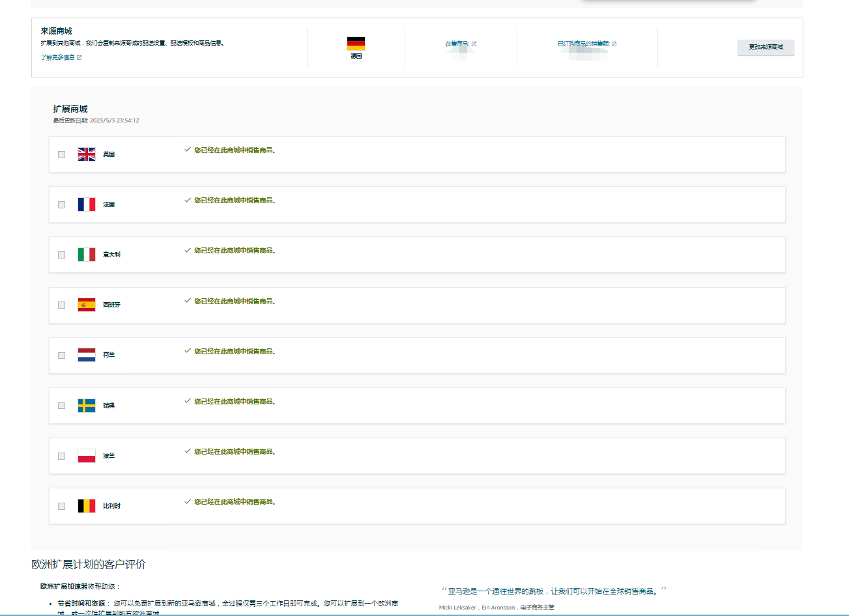Click the Poland flag icon
Screen dimensions: 849x616
(87, 456)
